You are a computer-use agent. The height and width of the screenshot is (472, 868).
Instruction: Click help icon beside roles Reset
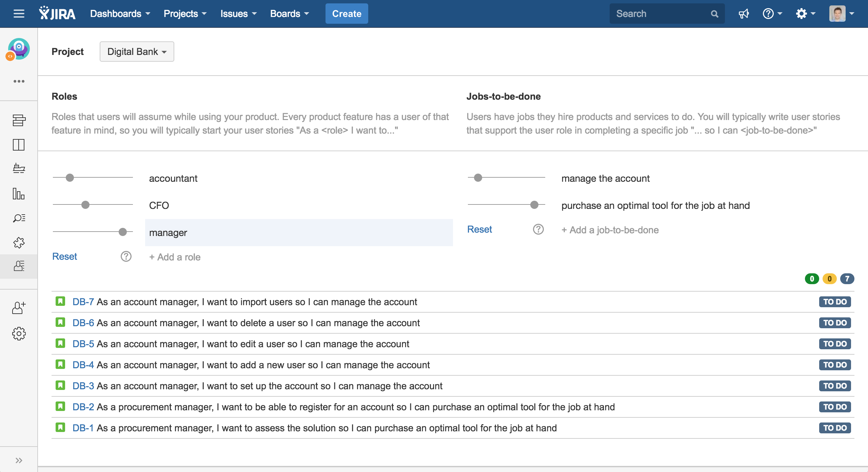[126, 257]
